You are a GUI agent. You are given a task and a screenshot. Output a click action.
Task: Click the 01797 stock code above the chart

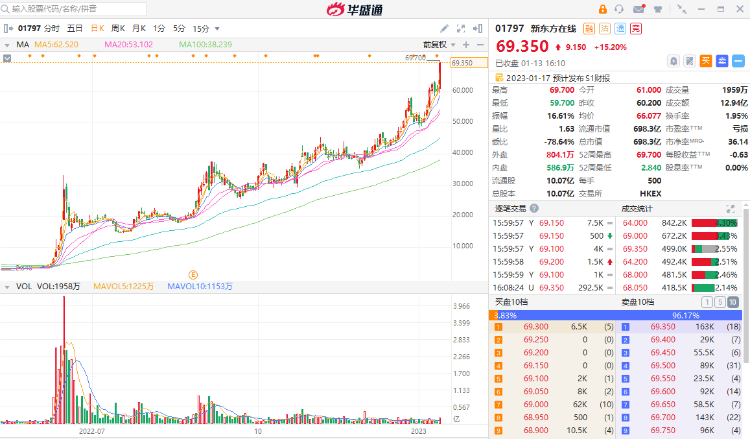pyautogui.click(x=29, y=29)
